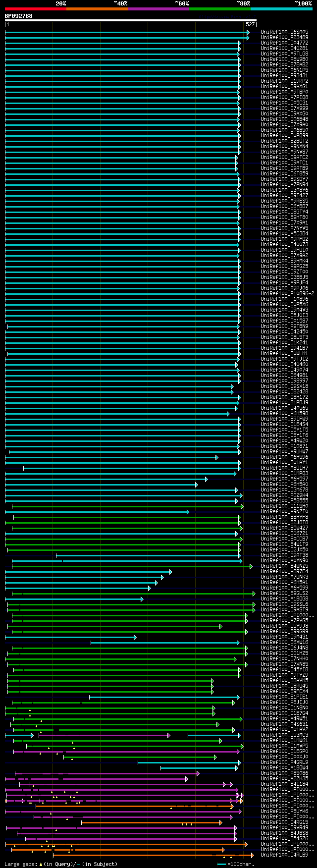Viewport: 317px width, 868px height.
Task: Click the UniRef100_P93431 entry
Action: 284,76
